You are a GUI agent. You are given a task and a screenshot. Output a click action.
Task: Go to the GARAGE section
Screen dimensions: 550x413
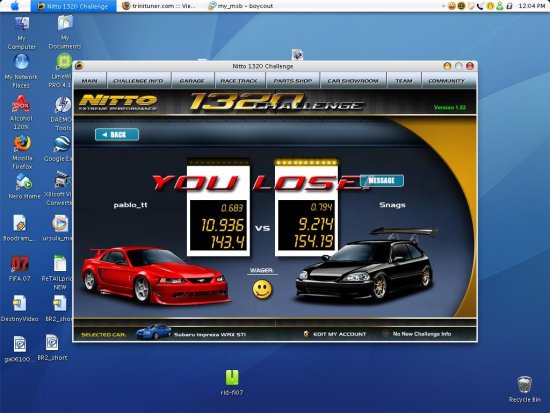coord(192,81)
